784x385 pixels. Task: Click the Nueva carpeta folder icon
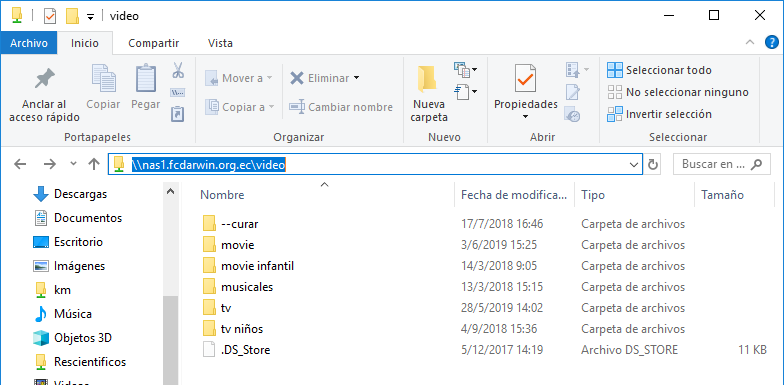(427, 79)
